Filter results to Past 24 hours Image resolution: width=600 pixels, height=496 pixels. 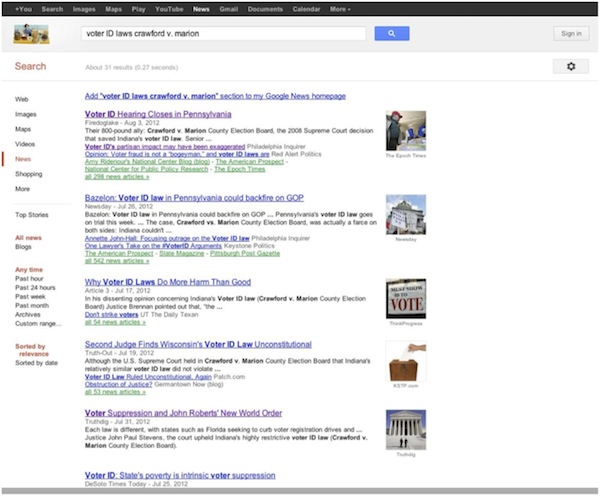pyautogui.click(x=35, y=287)
